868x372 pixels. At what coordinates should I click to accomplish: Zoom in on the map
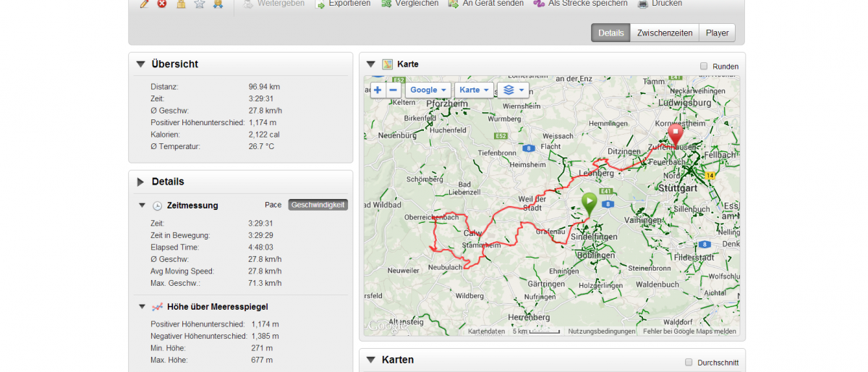pos(378,90)
